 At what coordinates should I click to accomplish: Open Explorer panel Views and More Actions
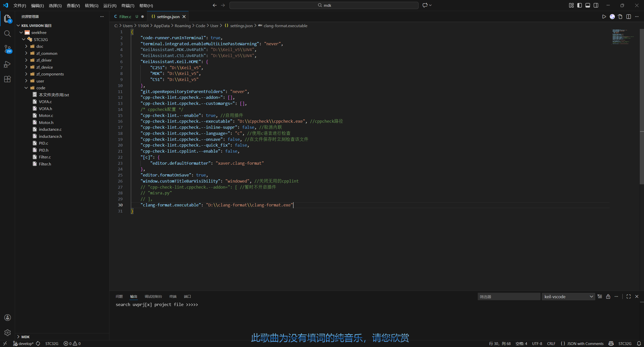(102, 17)
